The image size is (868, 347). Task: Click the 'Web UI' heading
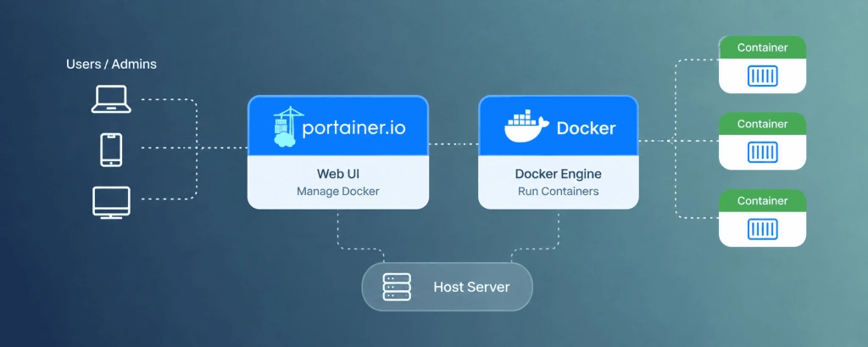(337, 173)
